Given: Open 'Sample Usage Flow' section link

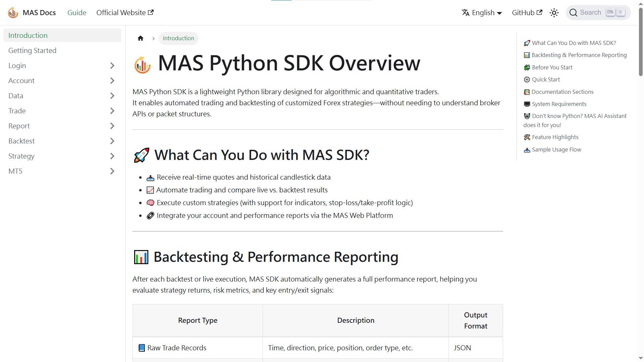Looking at the screenshot, I should coord(556,149).
